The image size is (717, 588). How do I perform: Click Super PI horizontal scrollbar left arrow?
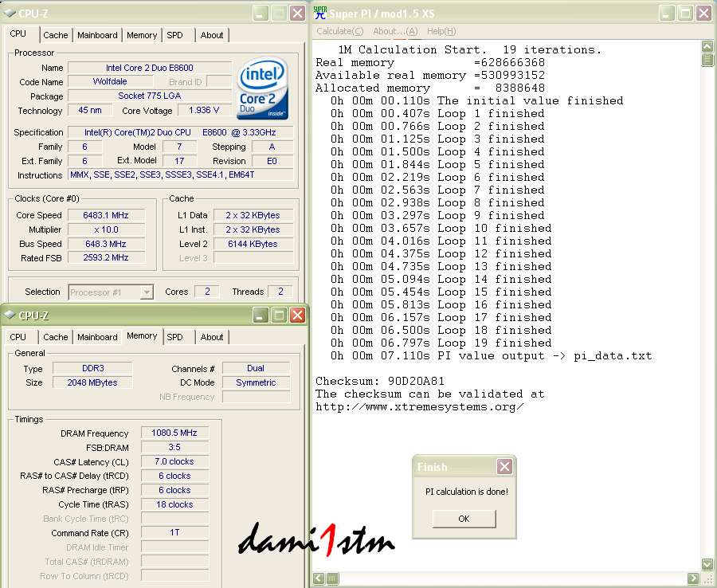click(x=319, y=578)
